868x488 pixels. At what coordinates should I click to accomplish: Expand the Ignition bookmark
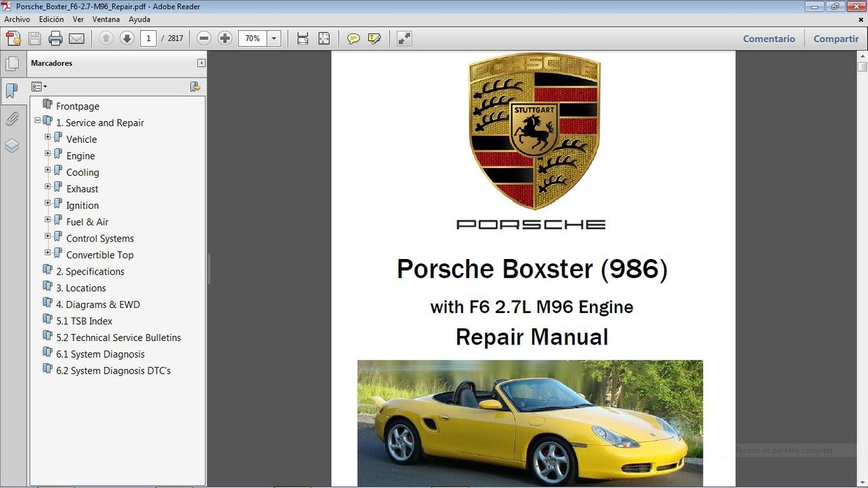tap(48, 203)
